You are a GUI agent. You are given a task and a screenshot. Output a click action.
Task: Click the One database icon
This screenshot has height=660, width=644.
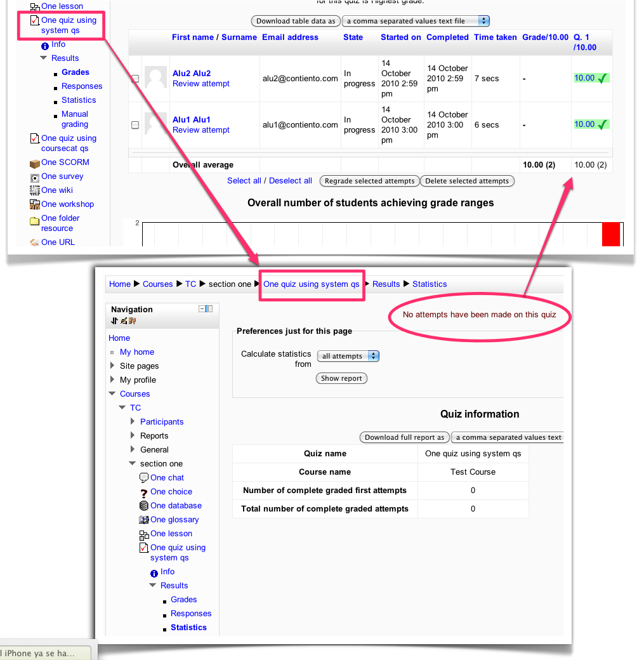(x=143, y=506)
